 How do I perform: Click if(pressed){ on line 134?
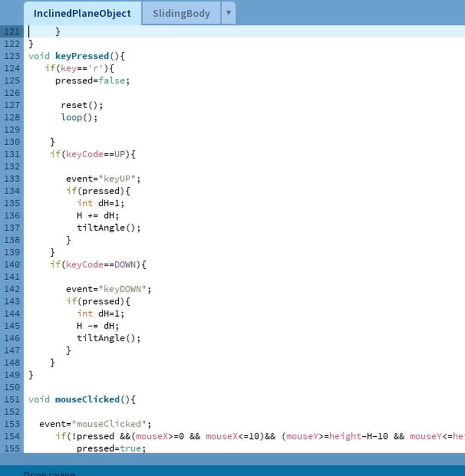[98, 191]
